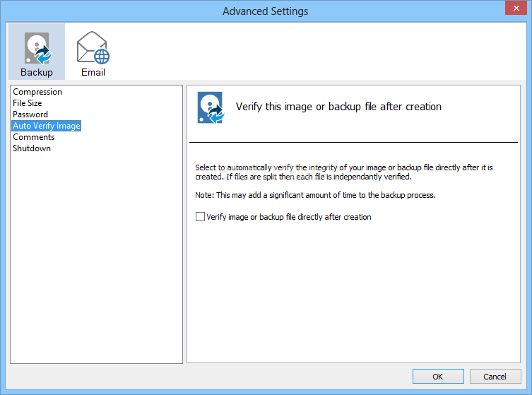The image size is (532, 395).
Task: Click the 'Note: This may add a significant amount' text
Action: coord(315,195)
